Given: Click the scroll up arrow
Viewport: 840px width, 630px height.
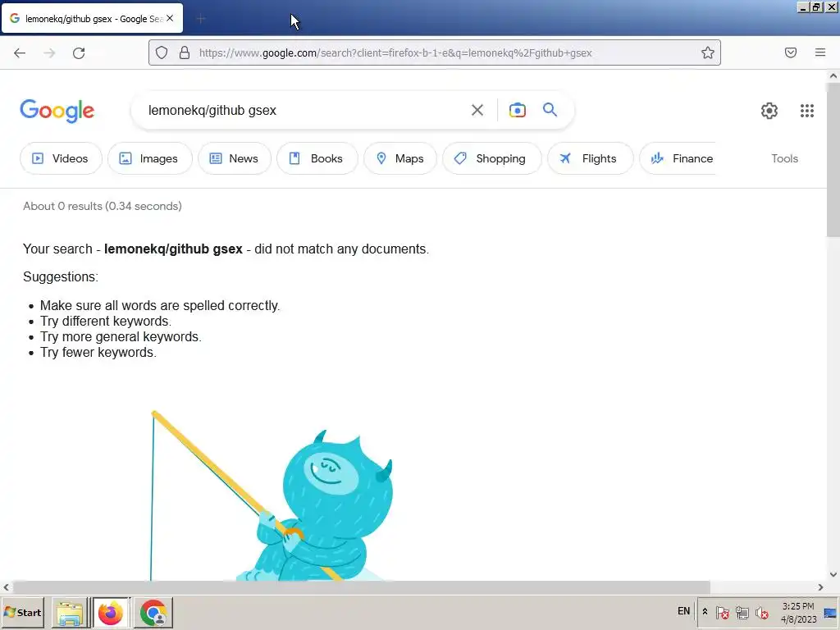Looking at the screenshot, I should [833, 76].
